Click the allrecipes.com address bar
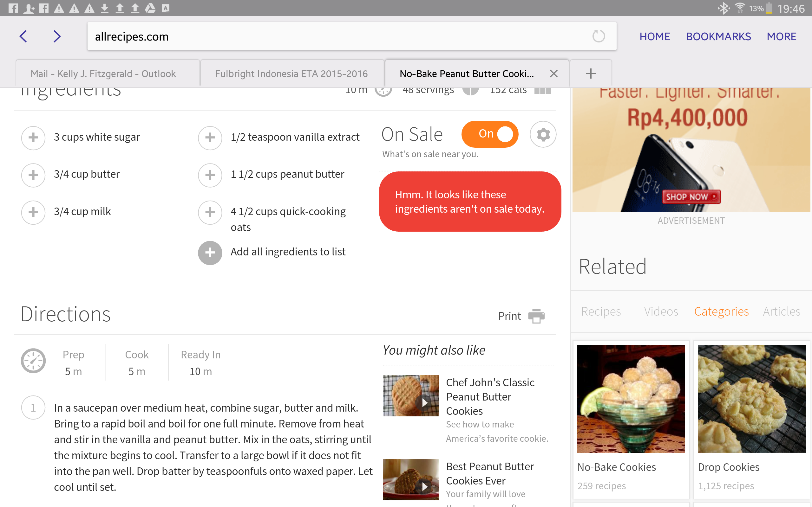The height and width of the screenshot is (507, 812). 336,36
